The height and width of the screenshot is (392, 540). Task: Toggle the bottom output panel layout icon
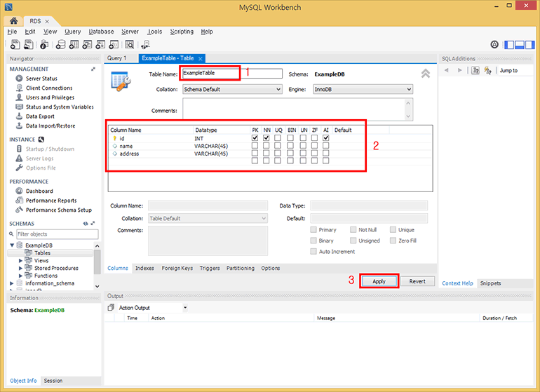(x=520, y=44)
